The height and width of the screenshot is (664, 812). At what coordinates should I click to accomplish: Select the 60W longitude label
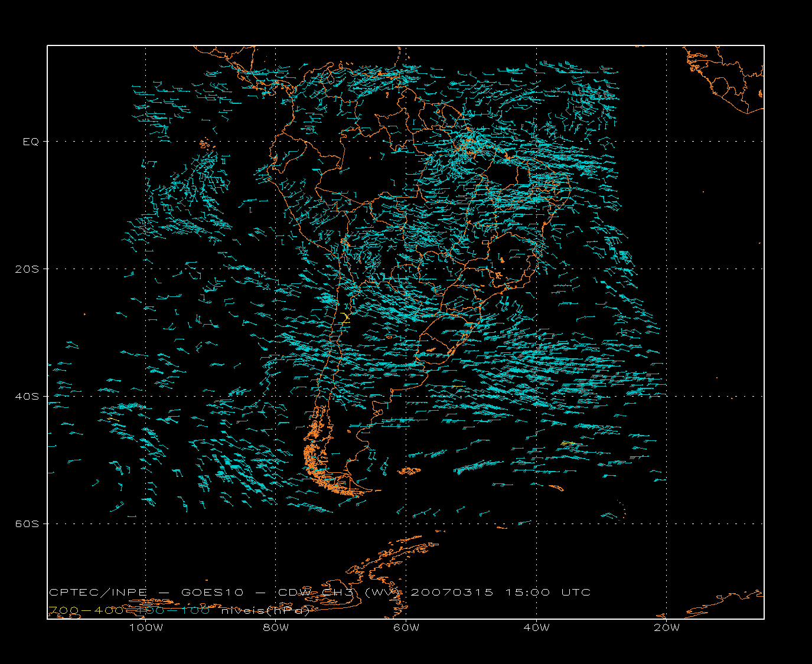pyautogui.click(x=406, y=627)
